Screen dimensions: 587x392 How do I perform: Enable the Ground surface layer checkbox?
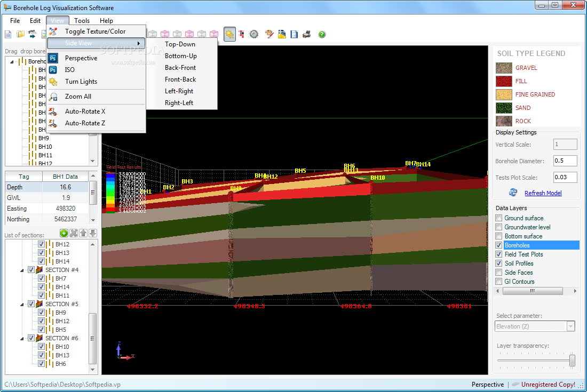click(498, 218)
